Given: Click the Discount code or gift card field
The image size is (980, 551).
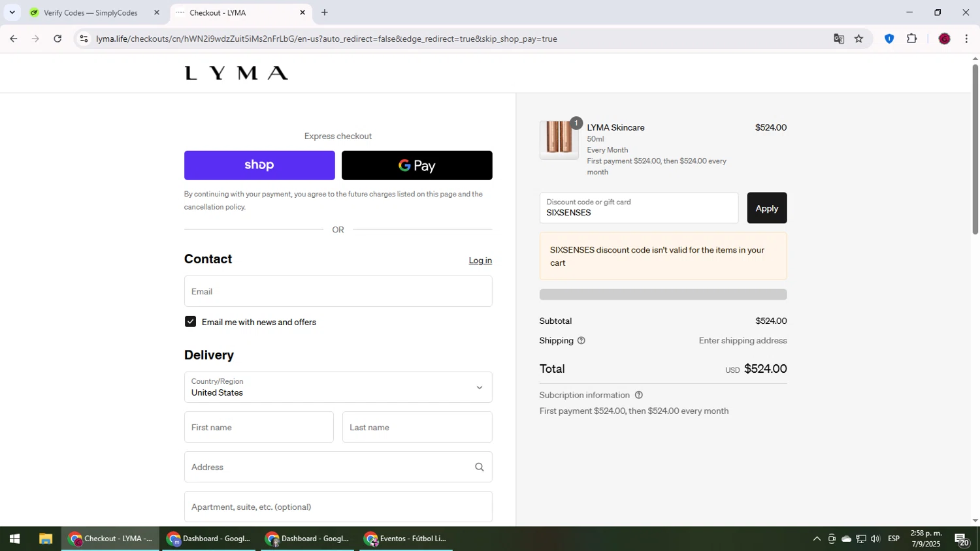Looking at the screenshot, I should [639, 208].
